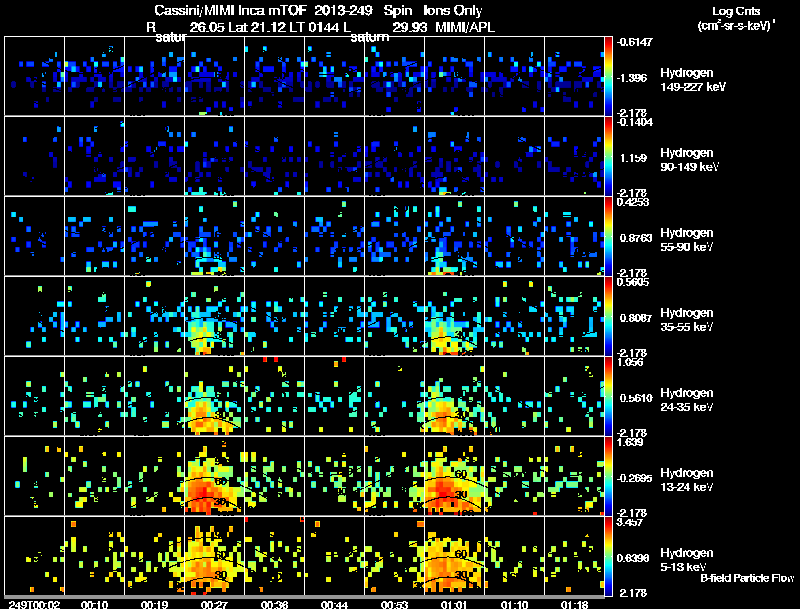This screenshot has width=800, height=609.
Task: Select the 00:02 panel in 149-227 keV row
Action: click(x=34, y=76)
